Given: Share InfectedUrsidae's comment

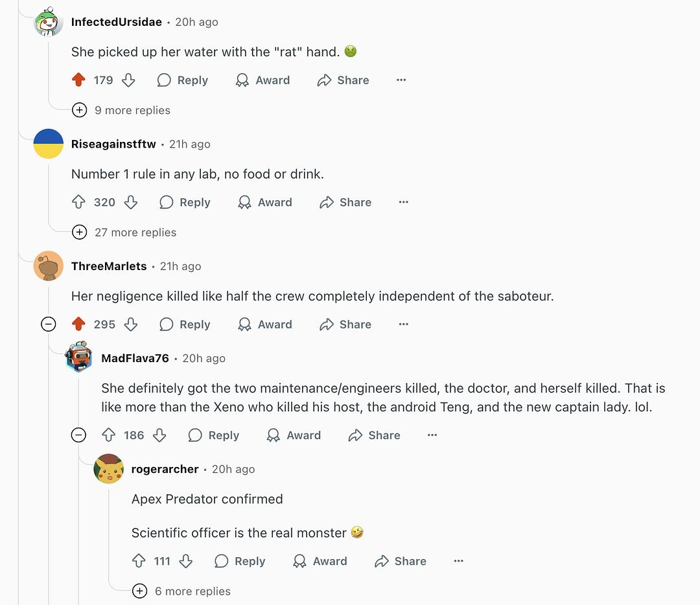Looking at the screenshot, I should pos(343,80).
